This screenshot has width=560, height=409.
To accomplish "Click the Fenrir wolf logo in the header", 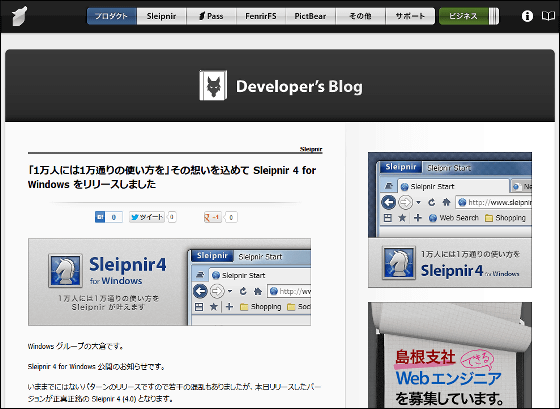I will click(19, 16).
